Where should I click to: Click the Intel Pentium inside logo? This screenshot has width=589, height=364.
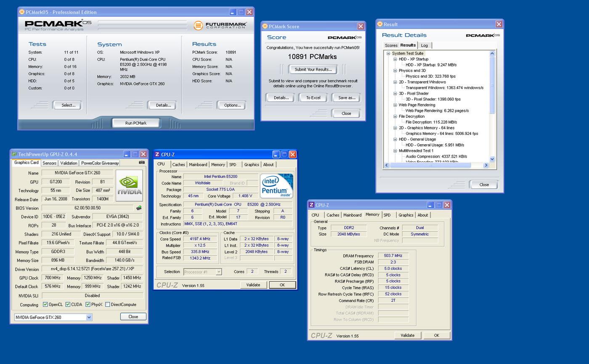pos(276,186)
